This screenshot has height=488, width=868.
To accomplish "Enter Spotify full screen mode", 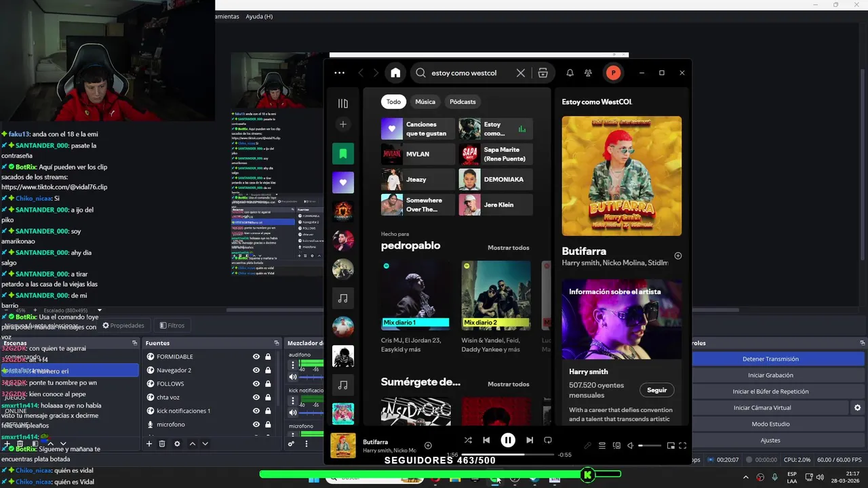I will (x=683, y=445).
